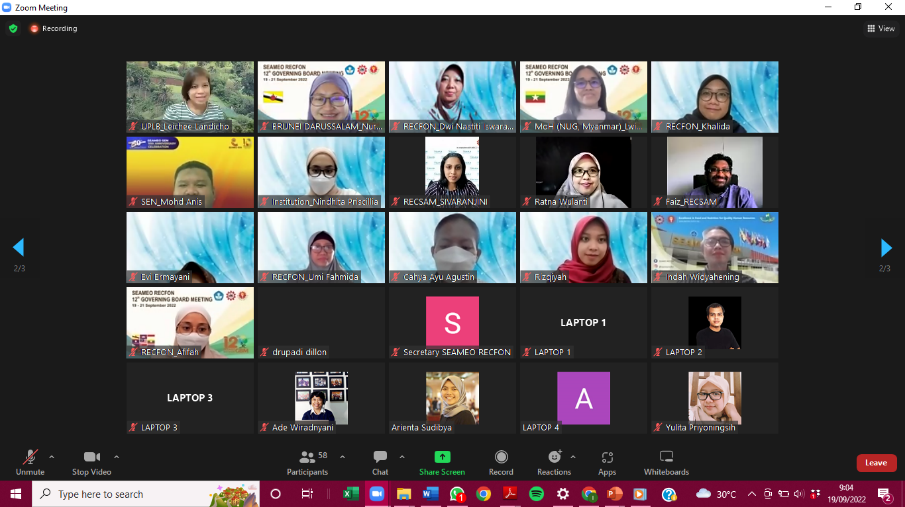This screenshot has width=905, height=507.
Task: Start Share Screen
Action: [x=441, y=461]
